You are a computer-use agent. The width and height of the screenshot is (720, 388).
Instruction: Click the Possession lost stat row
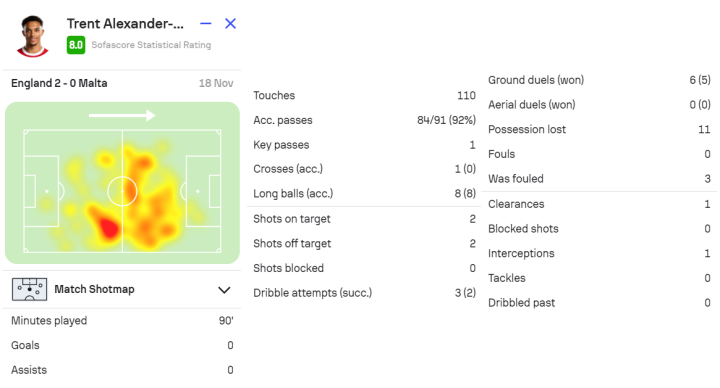(599, 129)
